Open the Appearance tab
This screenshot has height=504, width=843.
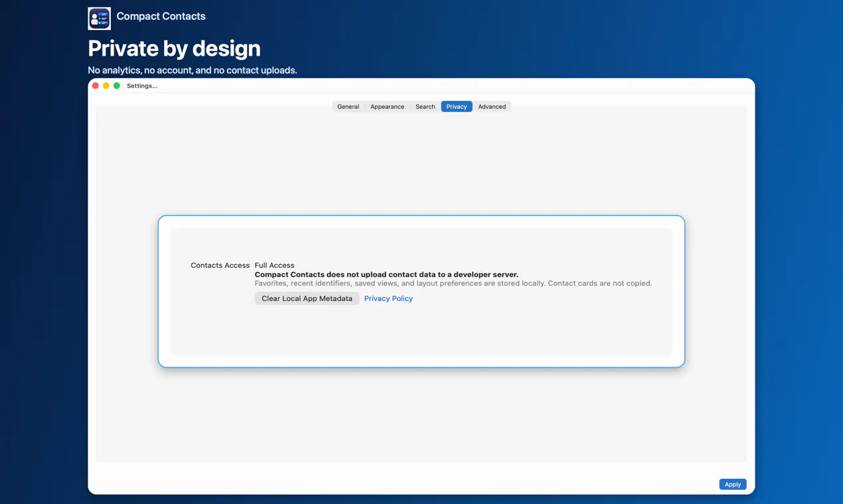(x=387, y=107)
